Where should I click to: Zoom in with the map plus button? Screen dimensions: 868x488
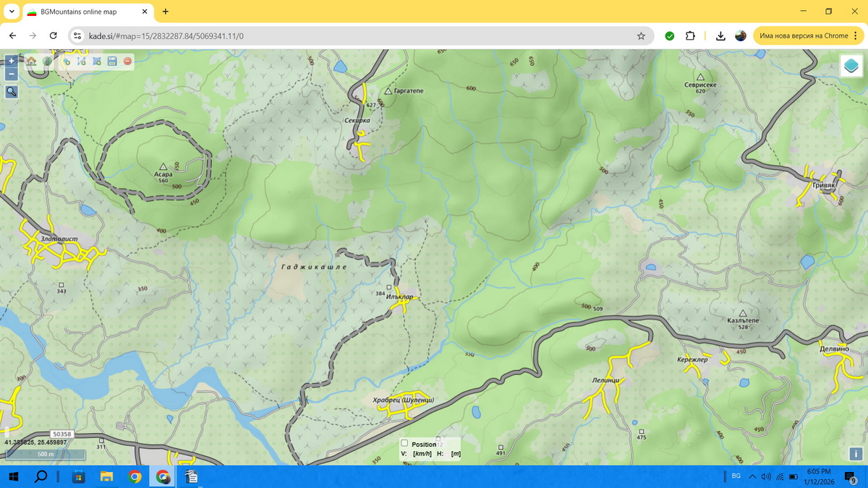click(x=12, y=61)
